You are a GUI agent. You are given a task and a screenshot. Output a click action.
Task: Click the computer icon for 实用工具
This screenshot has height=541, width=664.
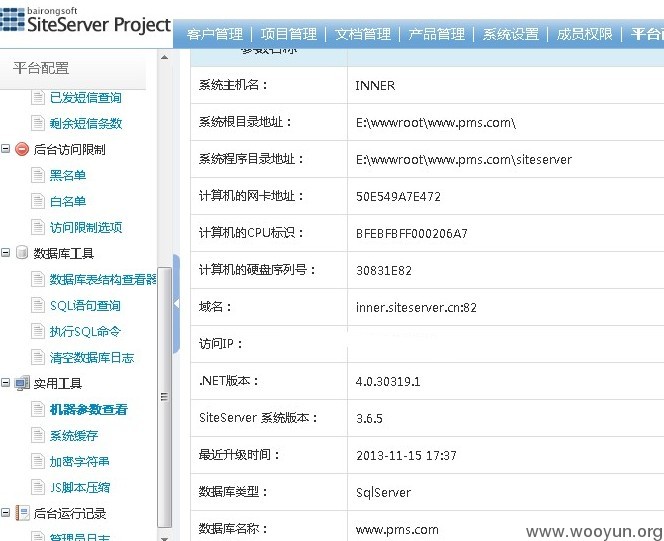coord(22,383)
